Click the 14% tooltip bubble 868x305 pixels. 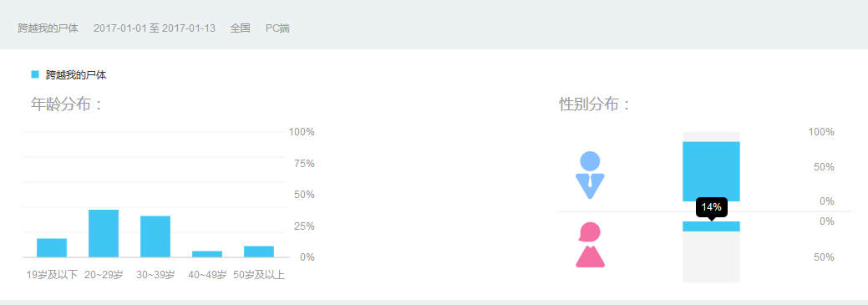711,207
